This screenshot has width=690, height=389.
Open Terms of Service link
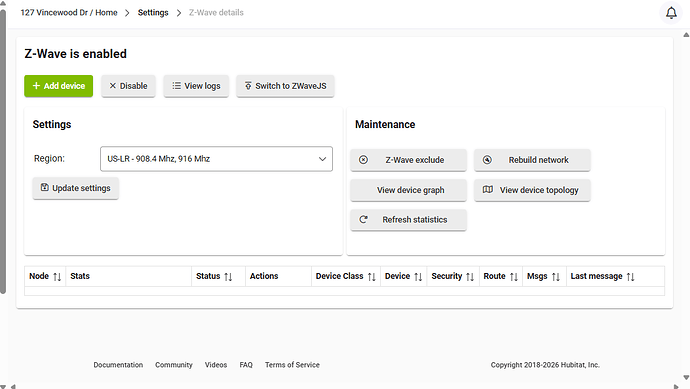pos(292,365)
